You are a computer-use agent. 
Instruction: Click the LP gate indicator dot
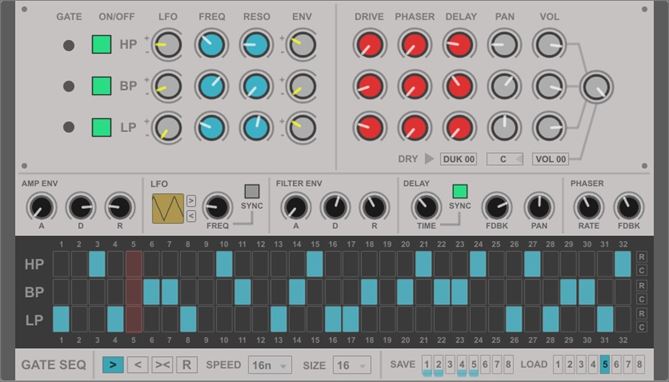click(69, 127)
